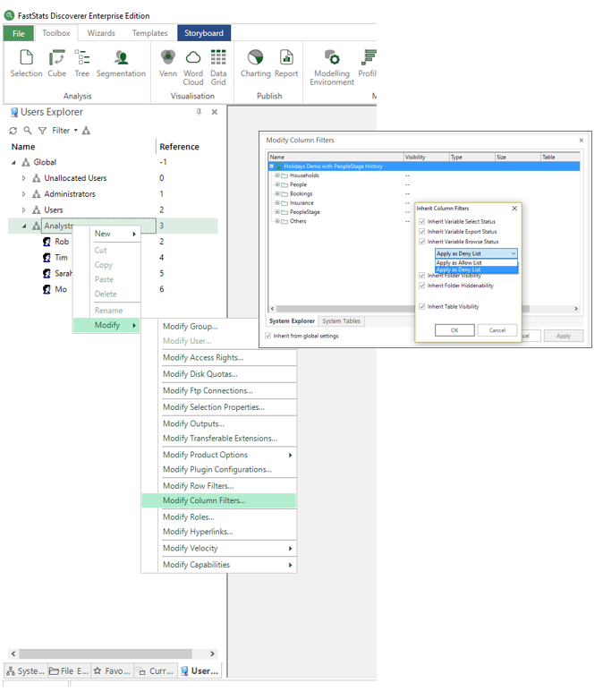Open the Report publish tool
This screenshot has height=700, width=603.
tap(286, 64)
